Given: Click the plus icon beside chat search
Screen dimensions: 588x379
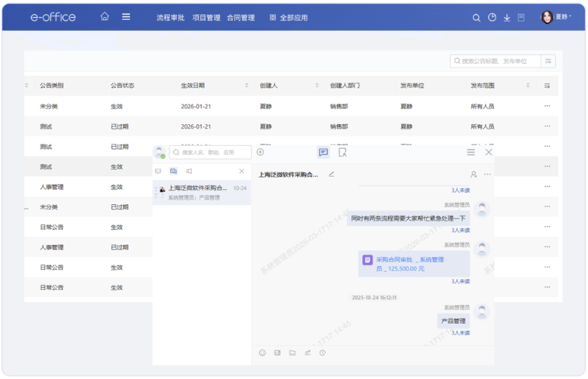Looking at the screenshot, I should point(260,152).
